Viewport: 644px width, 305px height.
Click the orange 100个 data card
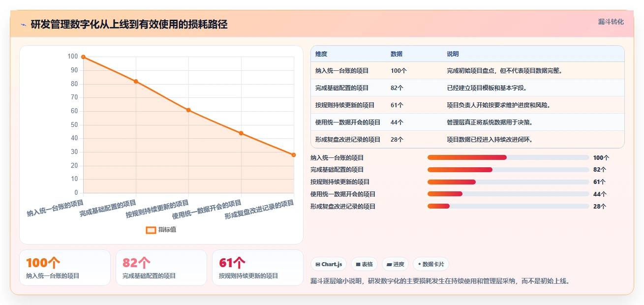coord(65,268)
